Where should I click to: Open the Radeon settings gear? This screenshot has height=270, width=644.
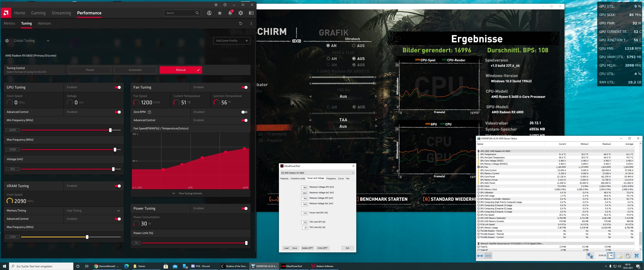[x=241, y=13]
